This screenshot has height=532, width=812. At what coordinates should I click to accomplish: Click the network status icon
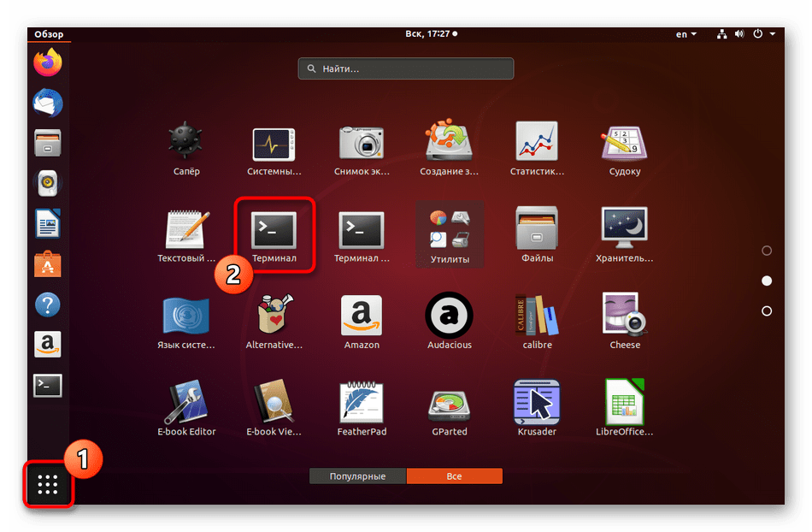[x=721, y=34]
